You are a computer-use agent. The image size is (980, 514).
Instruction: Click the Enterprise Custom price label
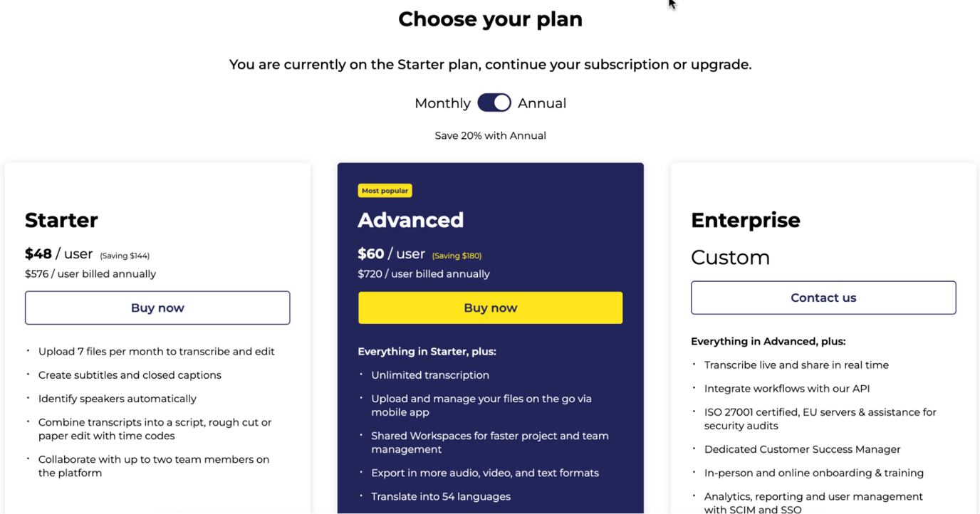730,257
